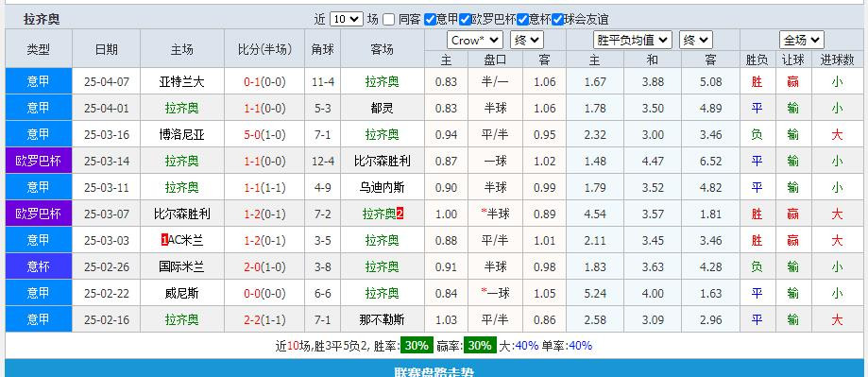Select the handicap *半球 in the 25-03-07 row
This screenshot has width=868, height=377.
496,214
